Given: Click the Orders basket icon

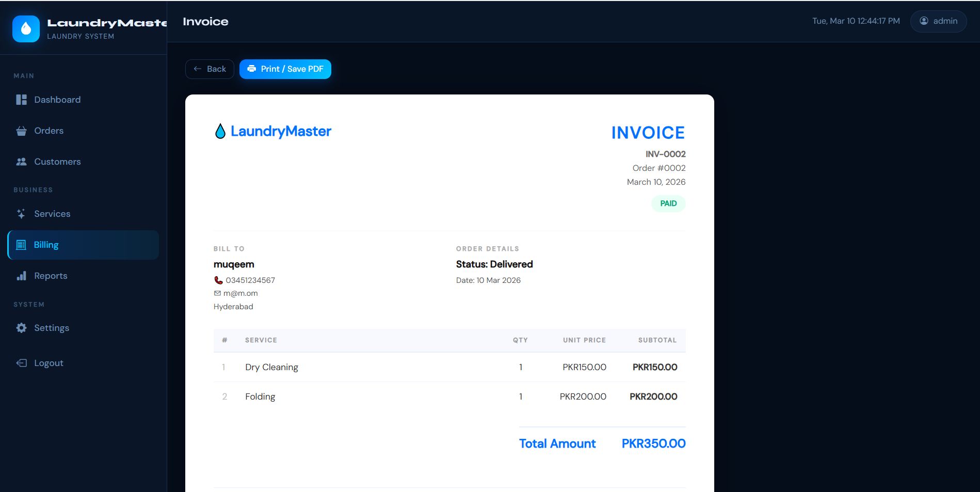Looking at the screenshot, I should tap(21, 131).
